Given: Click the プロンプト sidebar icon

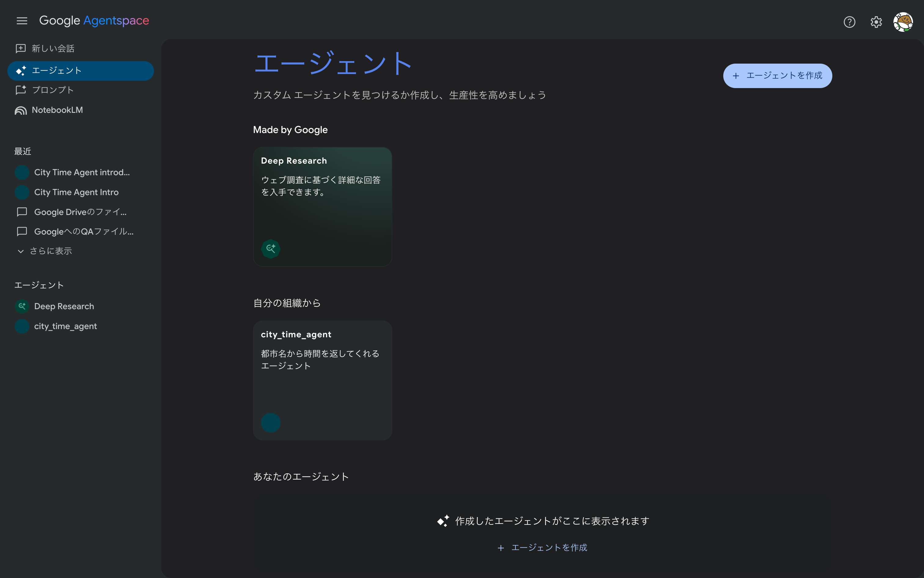Looking at the screenshot, I should [x=20, y=90].
